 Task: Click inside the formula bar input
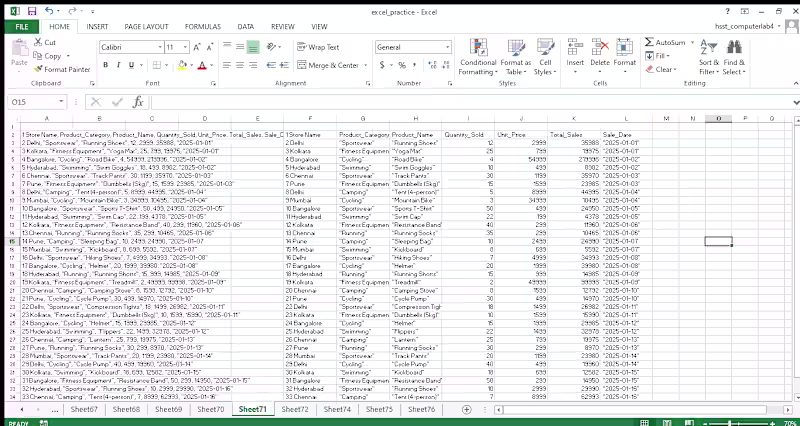click(x=472, y=102)
